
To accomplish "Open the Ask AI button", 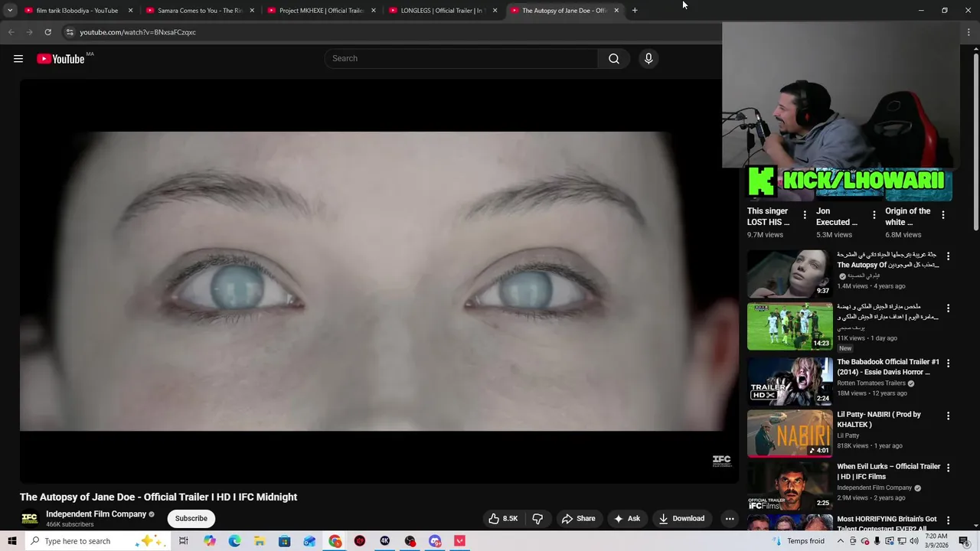I will [x=627, y=518].
